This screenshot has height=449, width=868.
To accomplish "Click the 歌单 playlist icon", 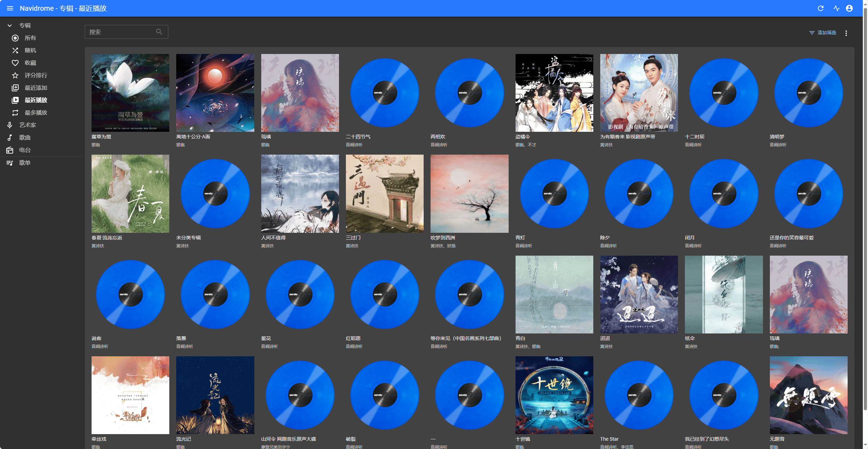I will (x=10, y=163).
